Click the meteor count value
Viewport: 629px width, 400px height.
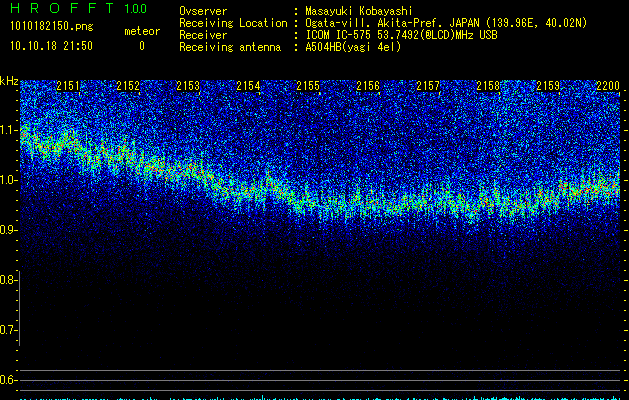[x=142, y=46]
